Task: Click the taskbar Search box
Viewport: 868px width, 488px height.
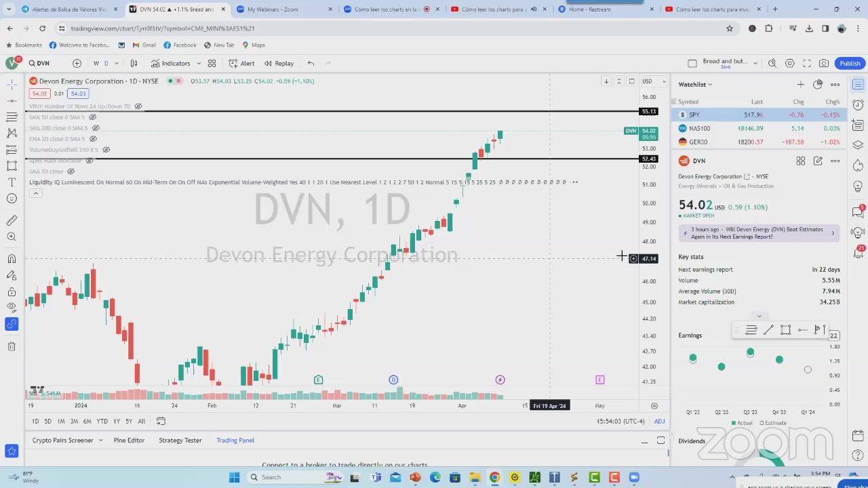Action: tap(294, 477)
